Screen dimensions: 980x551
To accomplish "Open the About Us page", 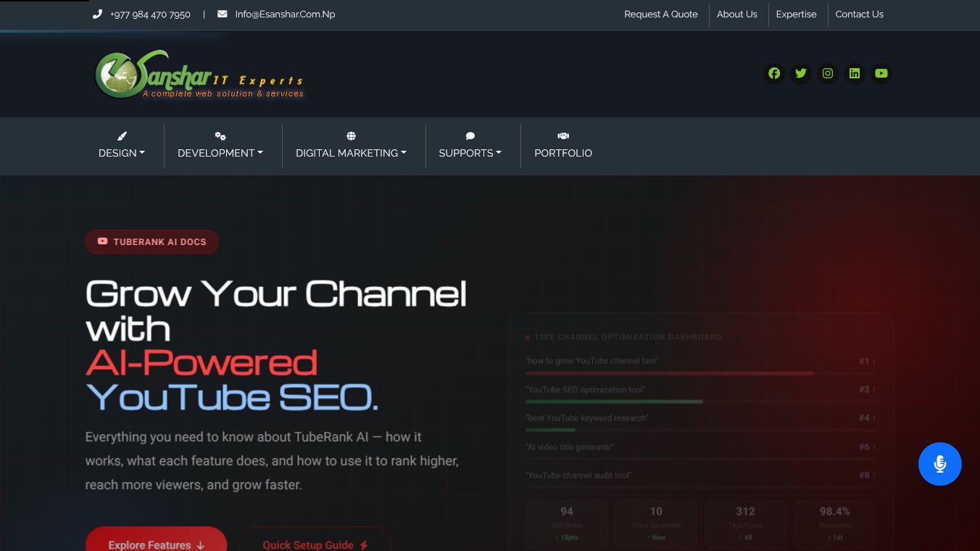I will coord(736,14).
